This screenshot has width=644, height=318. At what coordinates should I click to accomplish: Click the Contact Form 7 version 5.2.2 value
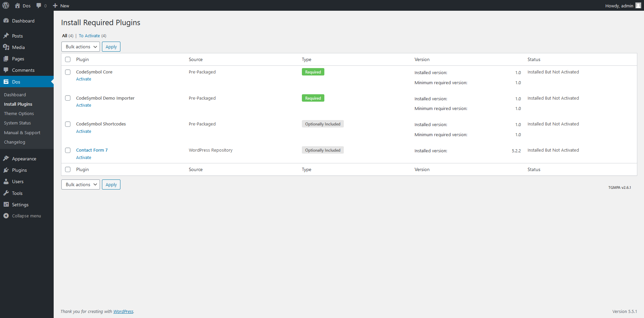pos(516,151)
